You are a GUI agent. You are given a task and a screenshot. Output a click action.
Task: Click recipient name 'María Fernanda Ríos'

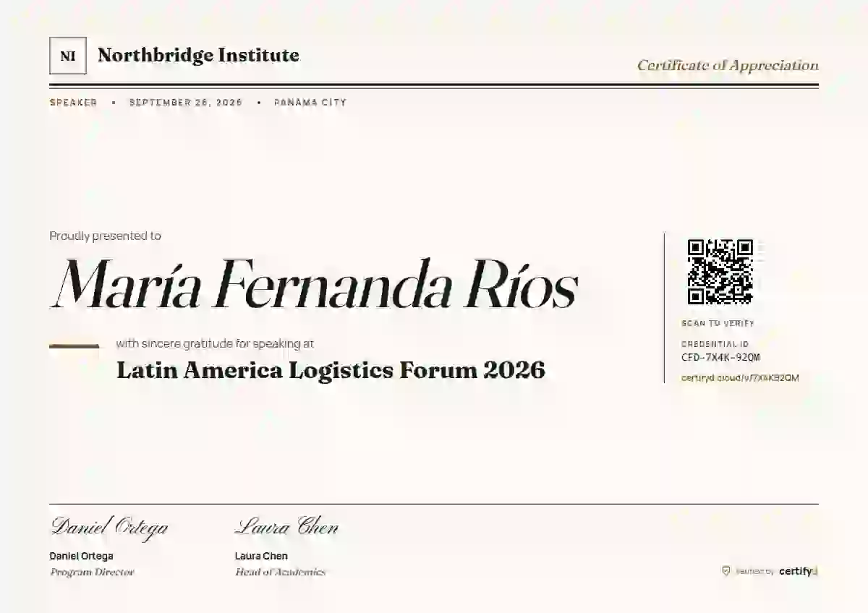coord(313,285)
